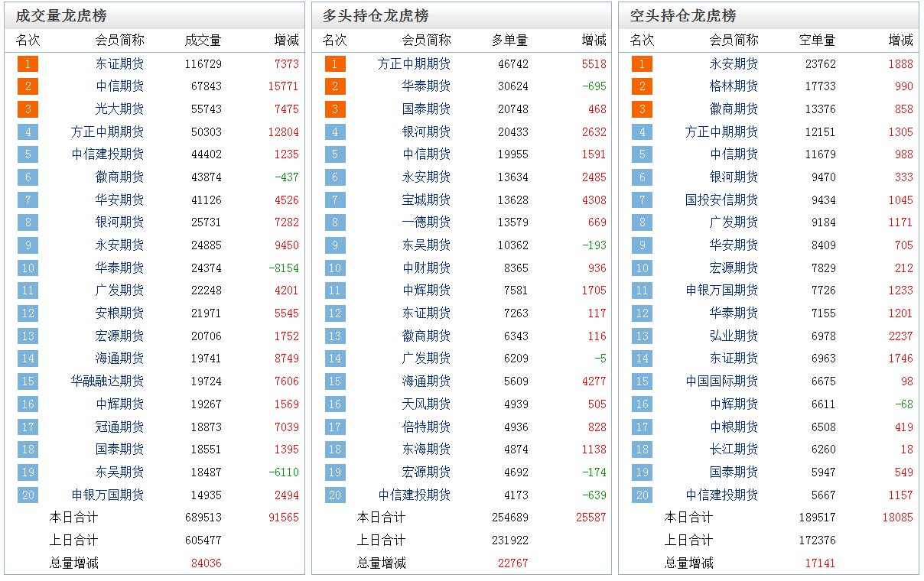924x581 pixels.
Task: Open 天风期货 member link
Action: [x=427, y=404]
